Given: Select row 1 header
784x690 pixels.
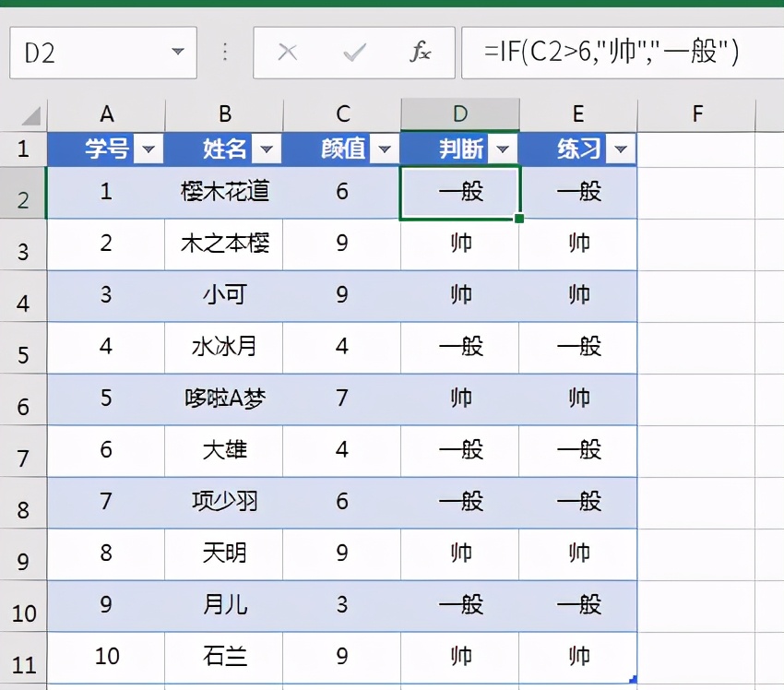Looking at the screenshot, I should point(23,149).
